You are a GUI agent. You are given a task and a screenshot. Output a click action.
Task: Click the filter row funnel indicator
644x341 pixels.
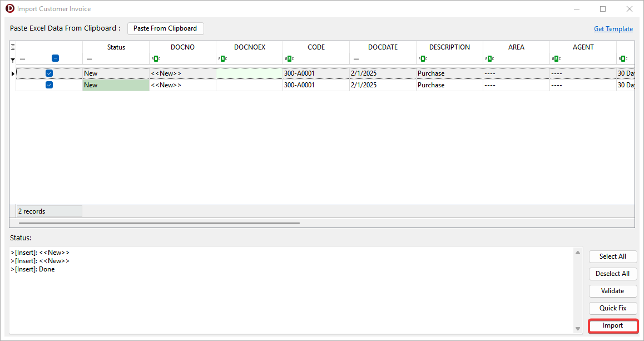(x=13, y=60)
